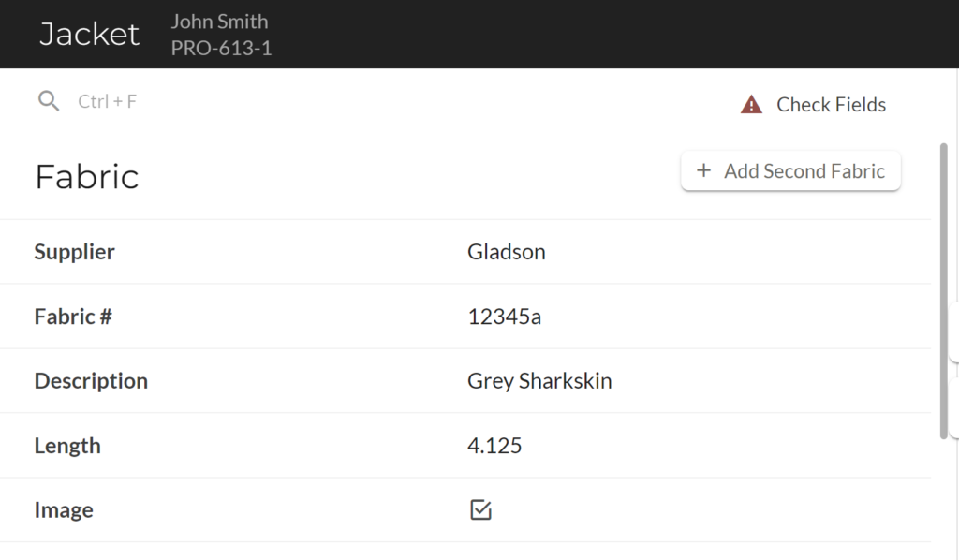Edit the Description value Grey Sharkskin

(x=539, y=381)
